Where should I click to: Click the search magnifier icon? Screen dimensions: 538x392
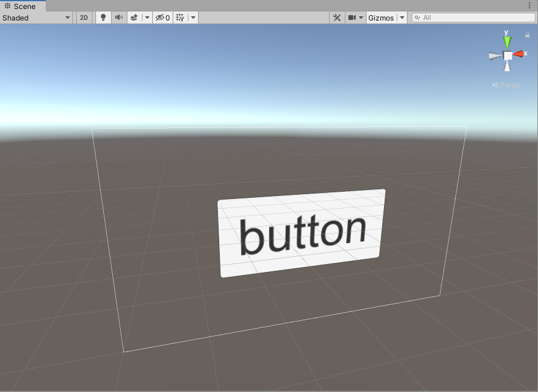(417, 18)
